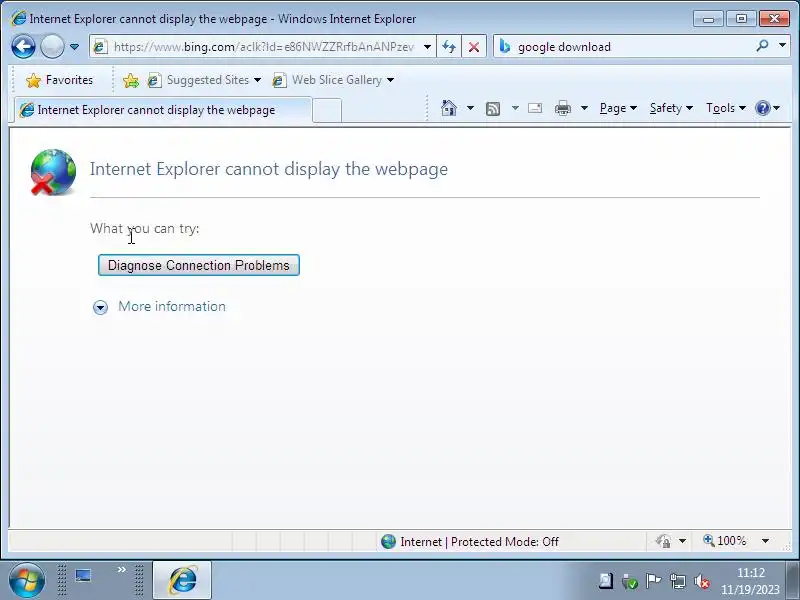
Task: Click the greyed Forward navigation button
Action: click(52, 47)
